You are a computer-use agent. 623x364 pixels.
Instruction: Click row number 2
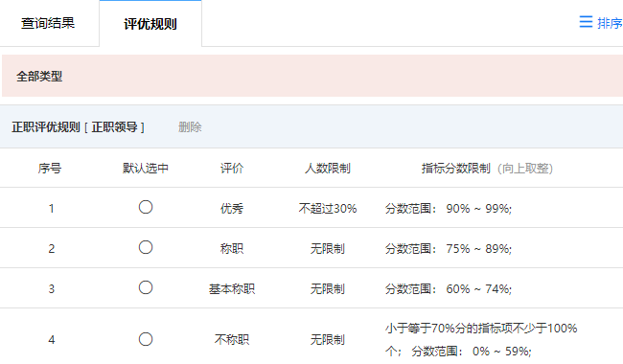pyautogui.click(x=51, y=248)
